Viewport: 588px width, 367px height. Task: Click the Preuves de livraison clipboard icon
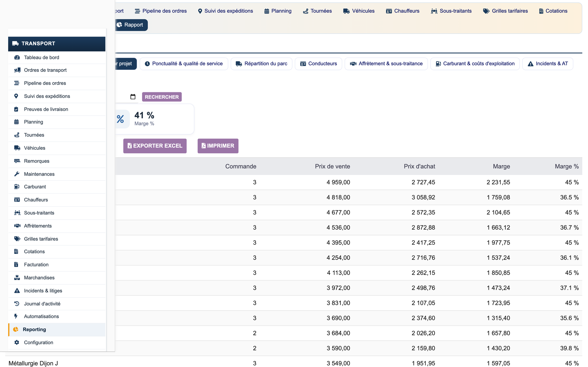16,109
